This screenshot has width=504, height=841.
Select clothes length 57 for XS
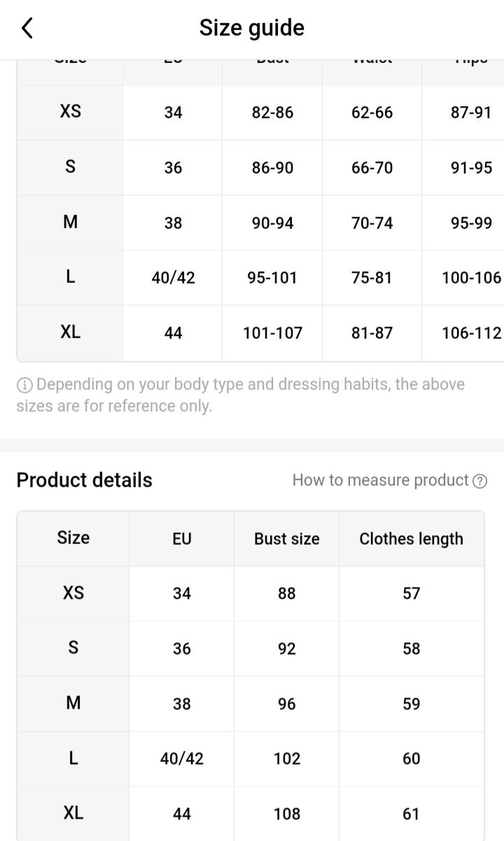click(x=411, y=593)
